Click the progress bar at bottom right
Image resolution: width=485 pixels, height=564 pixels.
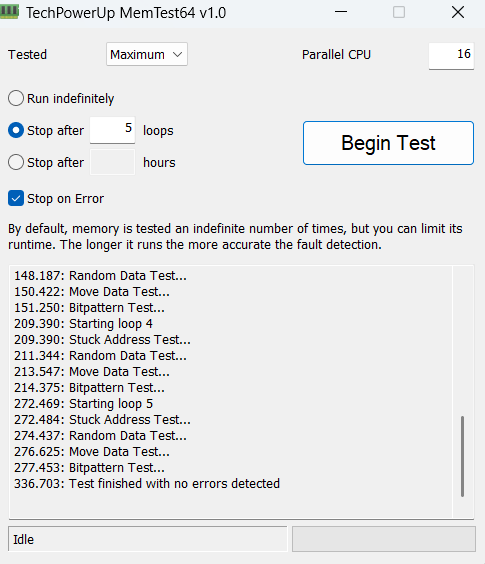(x=384, y=539)
